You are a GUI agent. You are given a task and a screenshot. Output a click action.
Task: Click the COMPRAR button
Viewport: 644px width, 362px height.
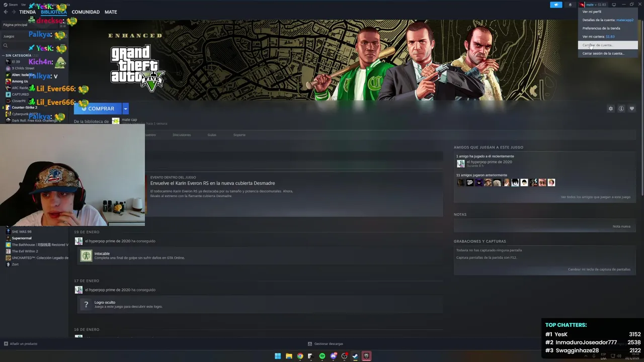[x=98, y=109]
